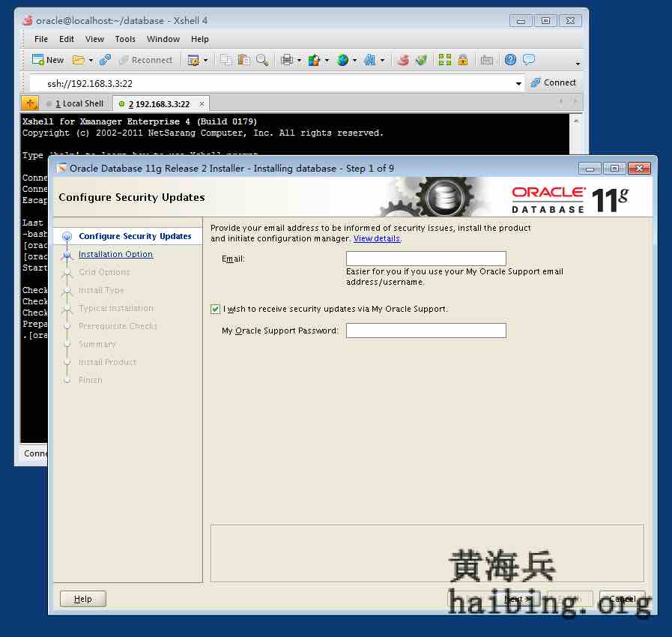Click the Paste clipboard icon in Xshell toolbar
This screenshot has height=637, width=672.
click(x=244, y=60)
